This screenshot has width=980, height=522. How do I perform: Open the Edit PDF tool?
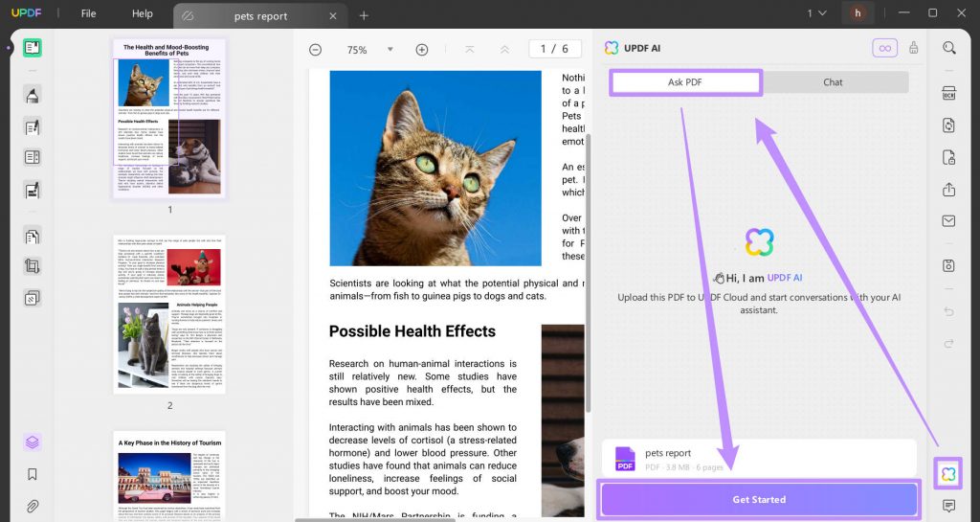[x=33, y=126]
